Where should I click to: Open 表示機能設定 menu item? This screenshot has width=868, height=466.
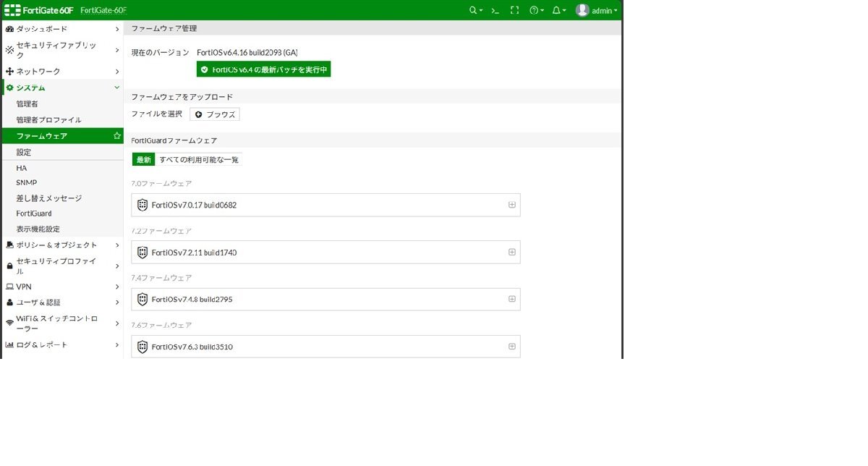pyautogui.click(x=62, y=229)
